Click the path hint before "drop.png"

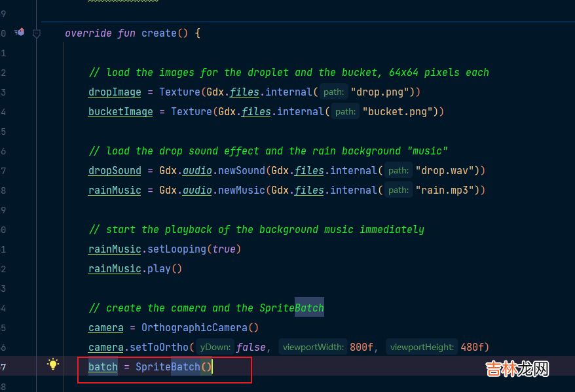tap(334, 92)
